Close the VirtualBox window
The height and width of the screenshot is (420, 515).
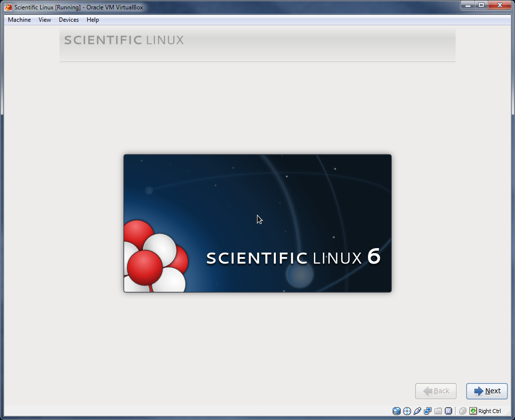click(x=500, y=5)
